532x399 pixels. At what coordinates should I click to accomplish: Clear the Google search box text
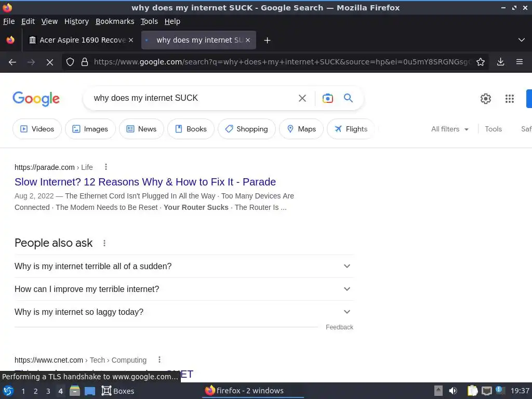(x=302, y=98)
